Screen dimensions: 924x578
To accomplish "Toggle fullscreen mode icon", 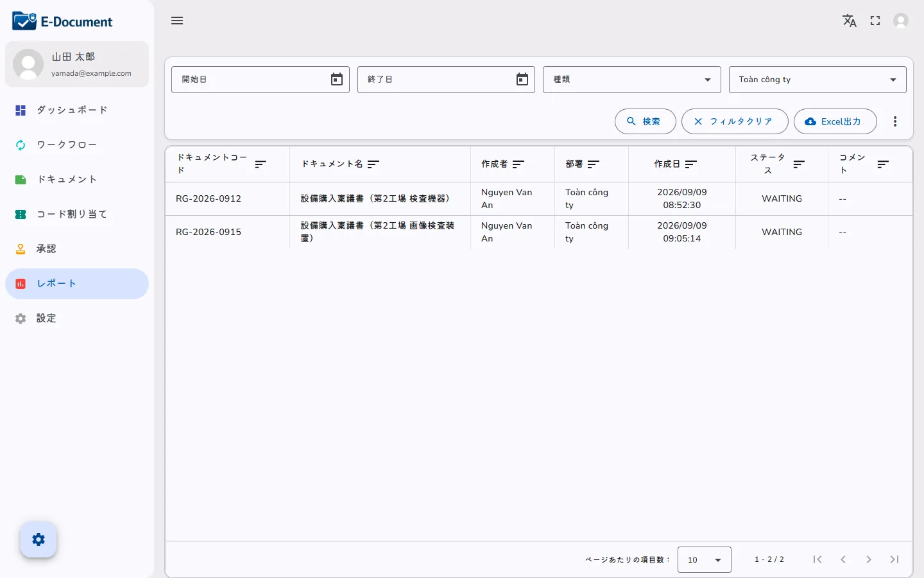I will (875, 21).
